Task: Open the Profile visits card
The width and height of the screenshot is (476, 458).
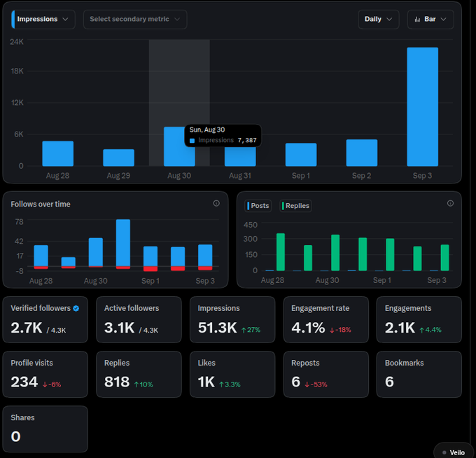Action: pyautogui.click(x=45, y=374)
